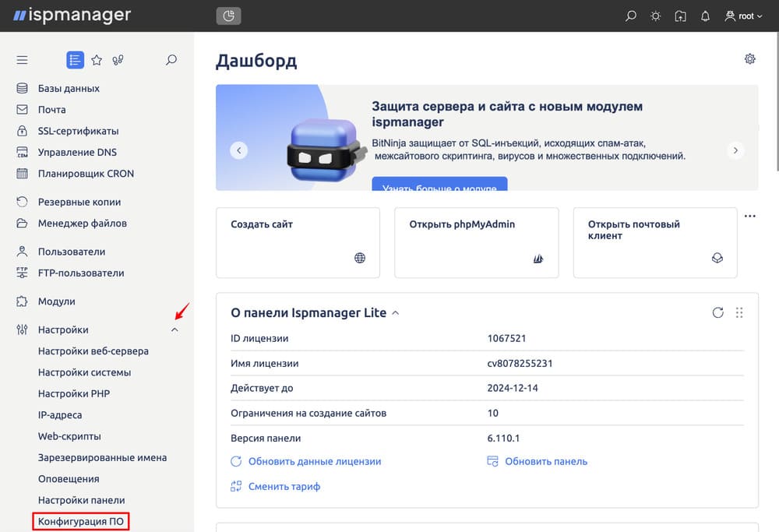Open the root user dropdown

pos(743,16)
